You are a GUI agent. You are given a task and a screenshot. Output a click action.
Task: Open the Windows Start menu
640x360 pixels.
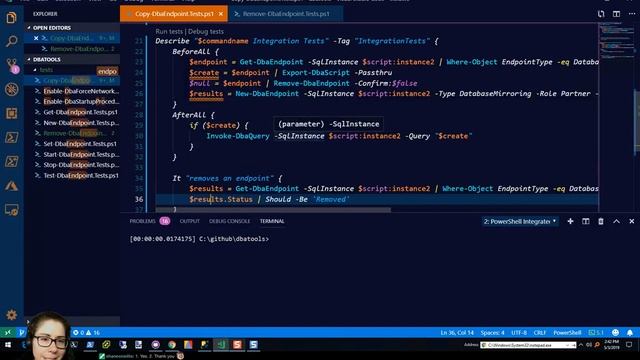tap(8, 345)
